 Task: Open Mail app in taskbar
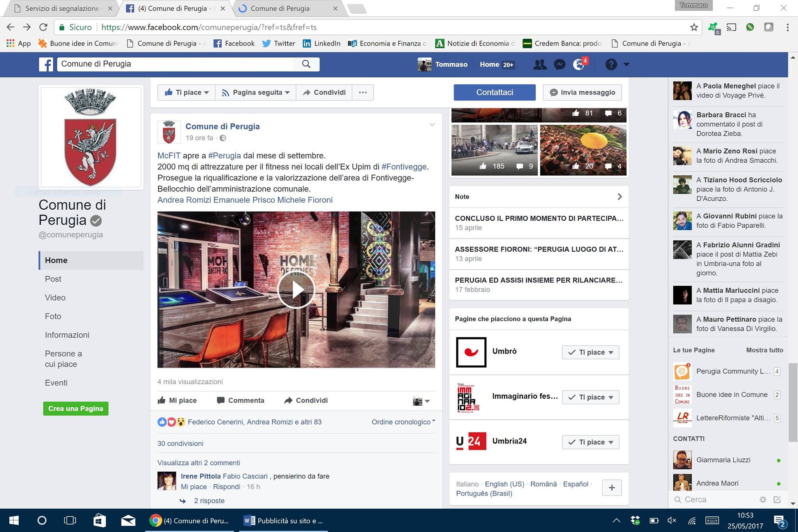tap(128, 520)
